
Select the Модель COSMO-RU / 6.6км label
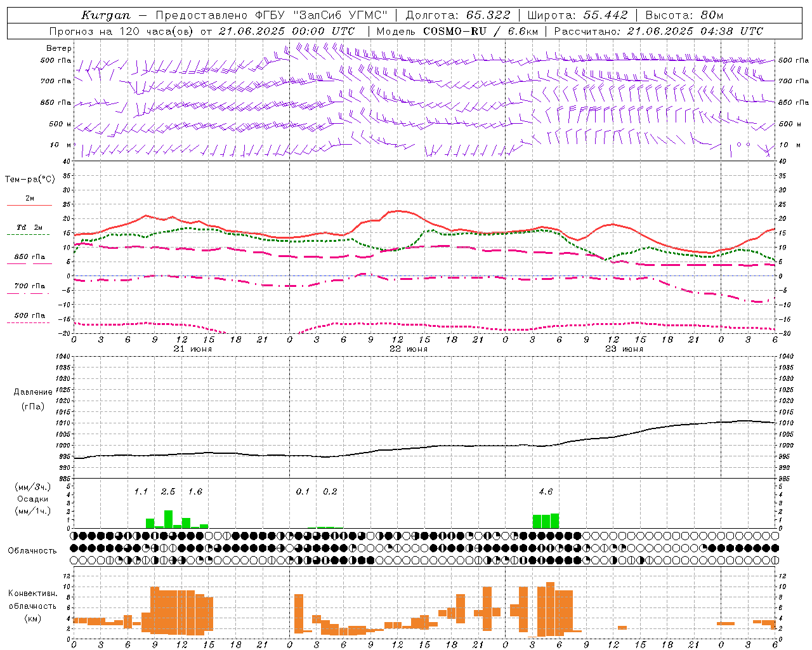tap(457, 31)
